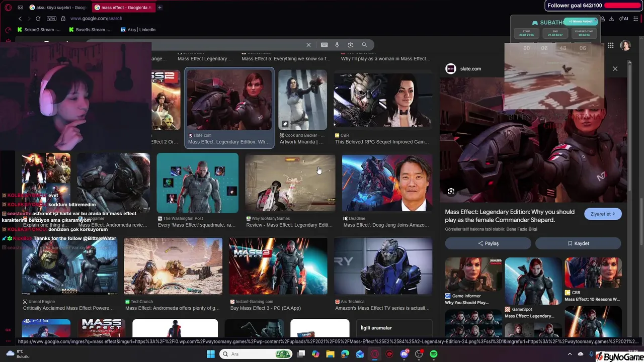Open Ars Technica TV series result
644x362 pixels.
click(x=383, y=266)
